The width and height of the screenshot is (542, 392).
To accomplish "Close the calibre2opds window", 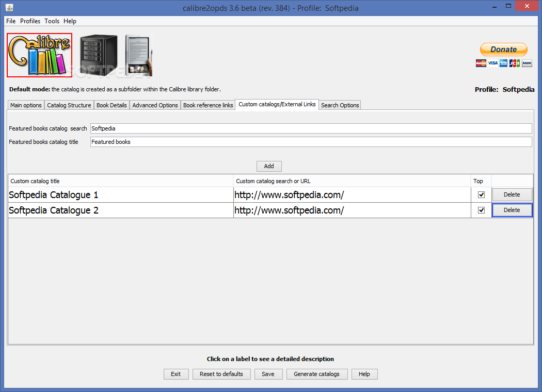I will tap(527, 6).
